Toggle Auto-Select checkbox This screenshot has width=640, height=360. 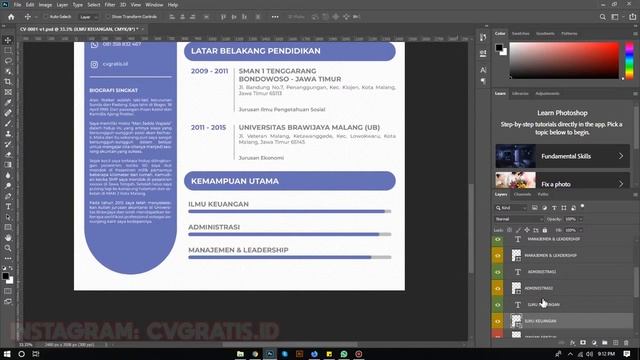tap(46, 17)
